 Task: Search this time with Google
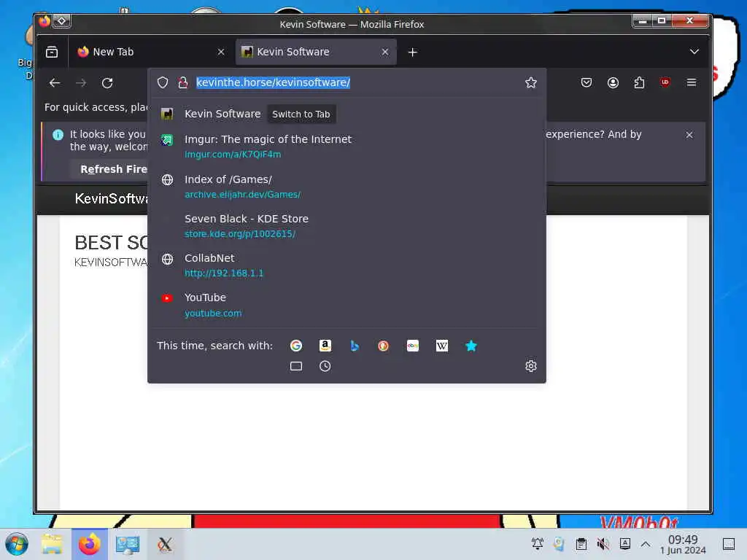coord(296,346)
